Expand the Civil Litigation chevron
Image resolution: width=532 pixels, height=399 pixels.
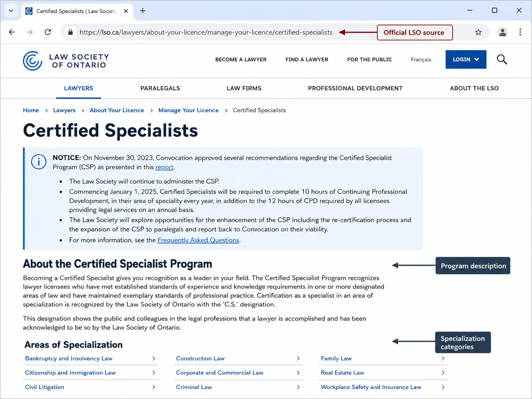(154, 387)
